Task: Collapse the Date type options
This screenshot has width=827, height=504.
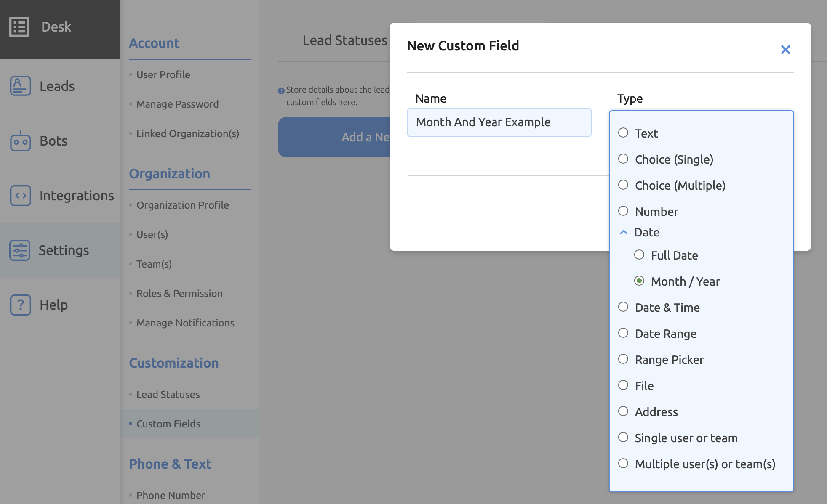Action: click(623, 231)
